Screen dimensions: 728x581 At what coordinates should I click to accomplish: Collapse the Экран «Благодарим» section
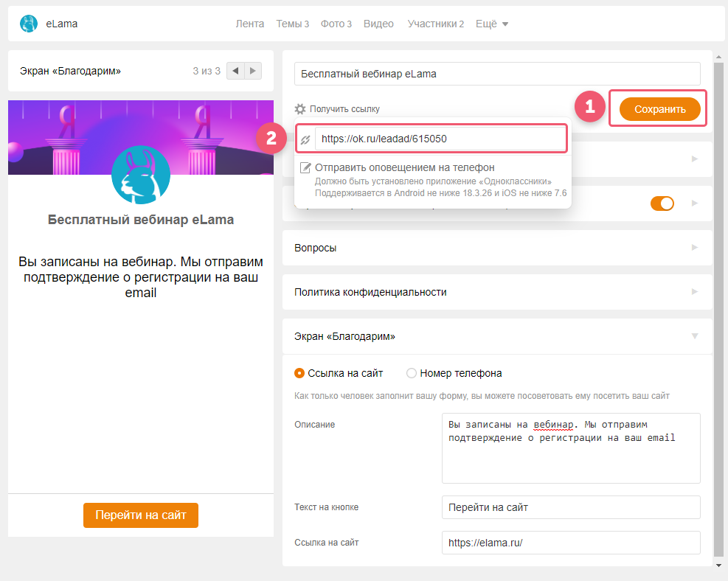(x=497, y=336)
